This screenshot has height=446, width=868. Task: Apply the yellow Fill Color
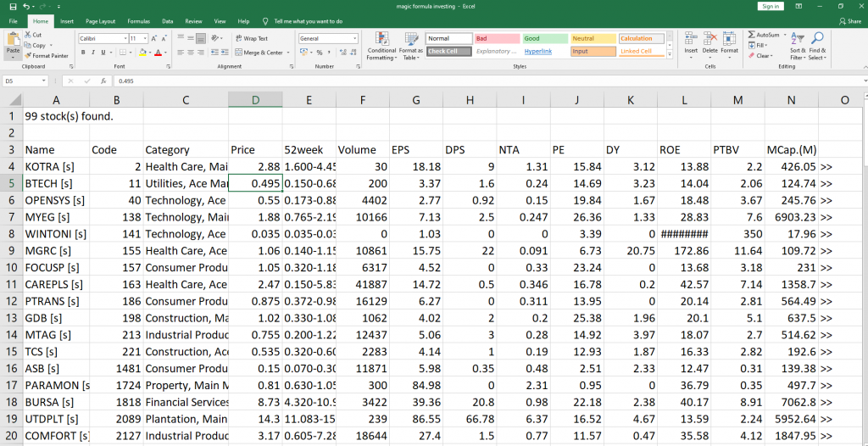pos(142,53)
